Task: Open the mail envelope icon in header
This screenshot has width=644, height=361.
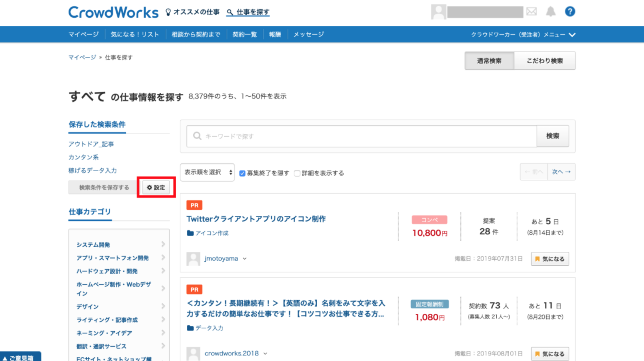Action: coord(531,12)
